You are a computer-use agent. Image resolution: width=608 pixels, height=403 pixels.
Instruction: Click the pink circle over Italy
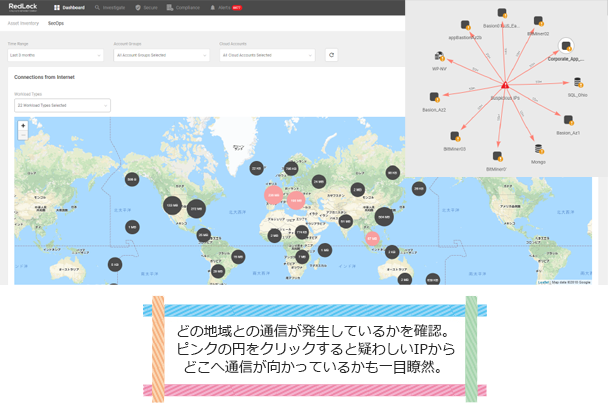(x=296, y=201)
